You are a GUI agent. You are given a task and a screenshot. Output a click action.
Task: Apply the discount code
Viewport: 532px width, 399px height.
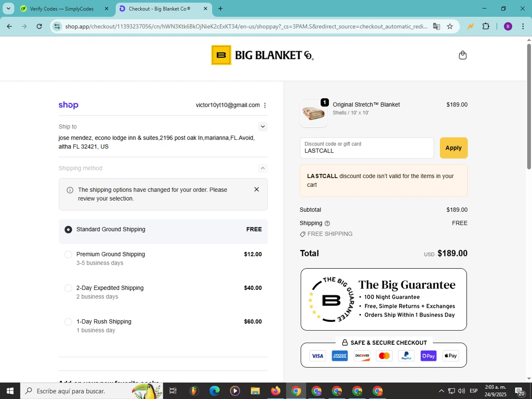454,148
